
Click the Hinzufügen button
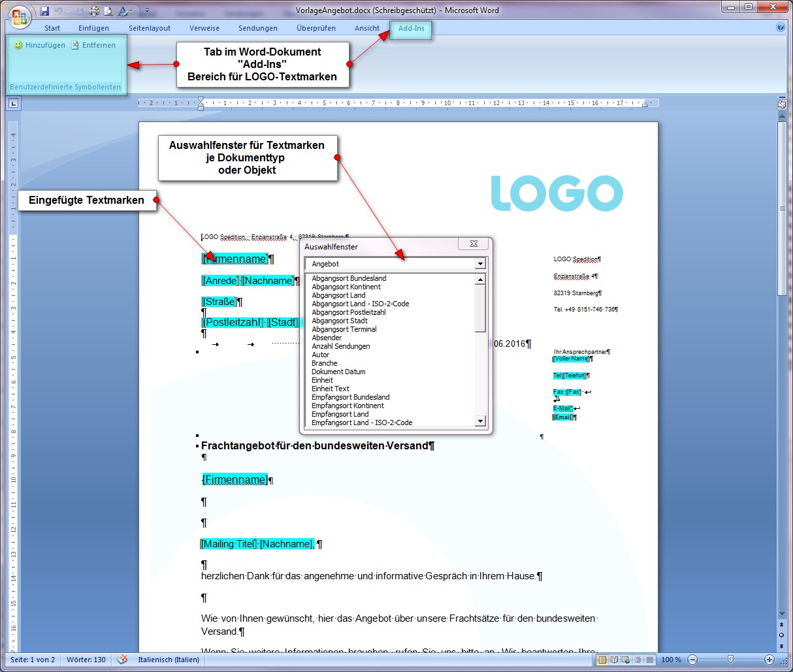tap(40, 45)
